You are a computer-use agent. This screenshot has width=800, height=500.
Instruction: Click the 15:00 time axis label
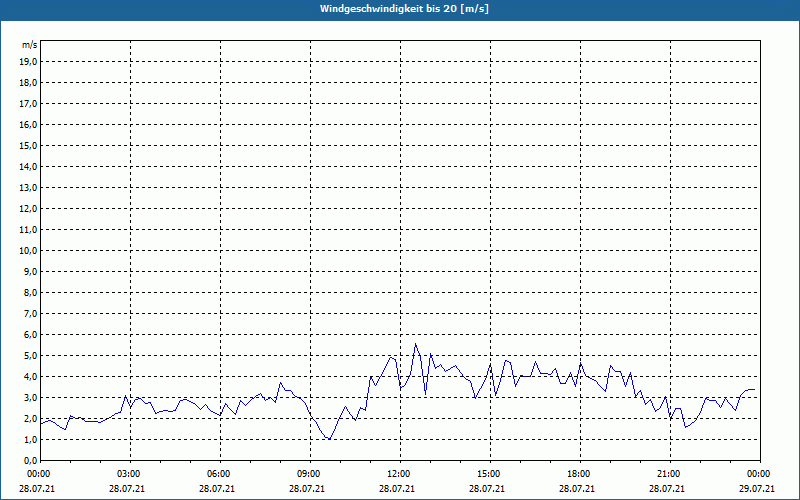point(488,474)
